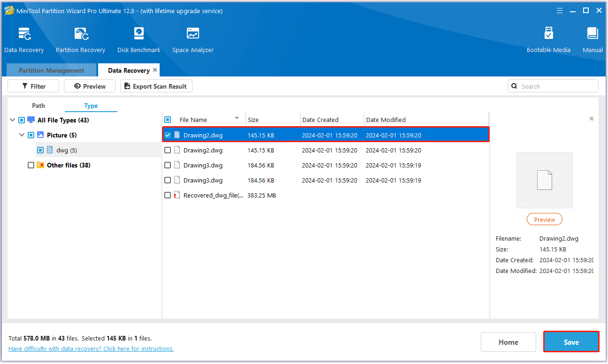Sort by Date Created column header
608x364 pixels.
(332, 120)
